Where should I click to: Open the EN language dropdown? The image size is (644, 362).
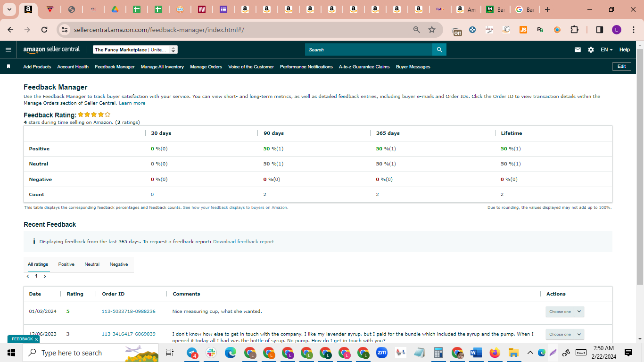[x=607, y=49]
